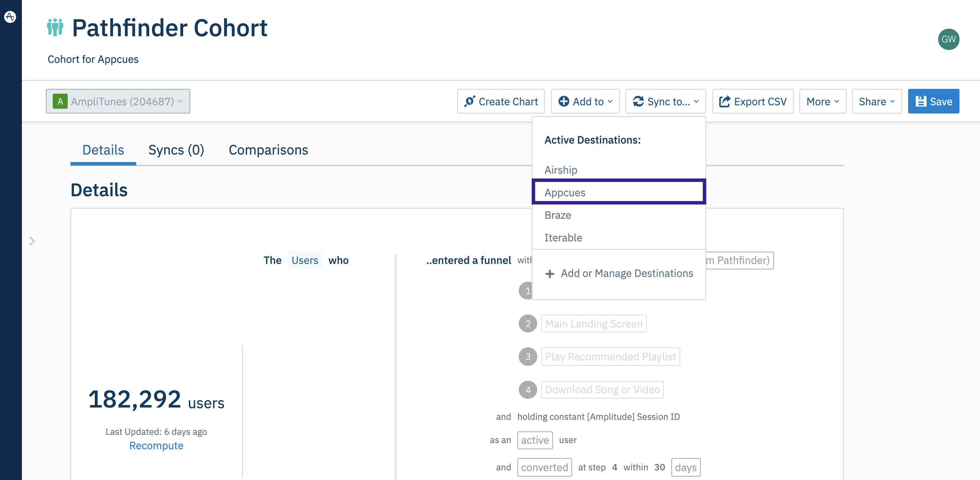Choose Braze as sync destination
980x480 pixels.
tap(558, 215)
